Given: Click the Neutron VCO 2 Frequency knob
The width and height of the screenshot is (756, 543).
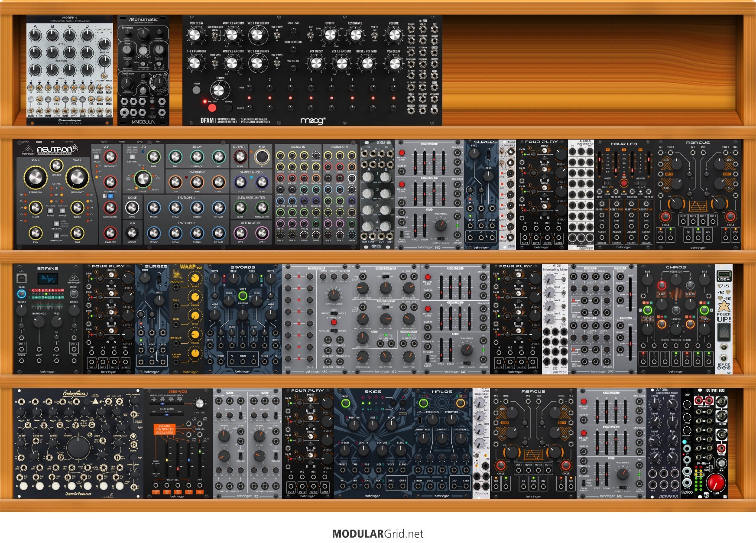Looking at the screenshot, I should (x=77, y=177).
